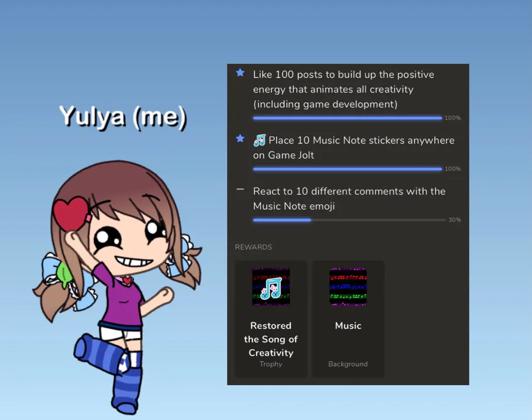Click the Yulya (me) title text
Image resolution: width=532 pixels, height=420 pixels.
tap(123, 117)
